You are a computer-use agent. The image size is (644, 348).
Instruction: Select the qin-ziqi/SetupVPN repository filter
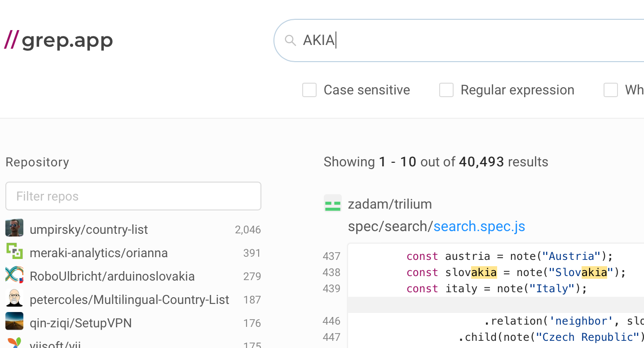tap(133, 323)
